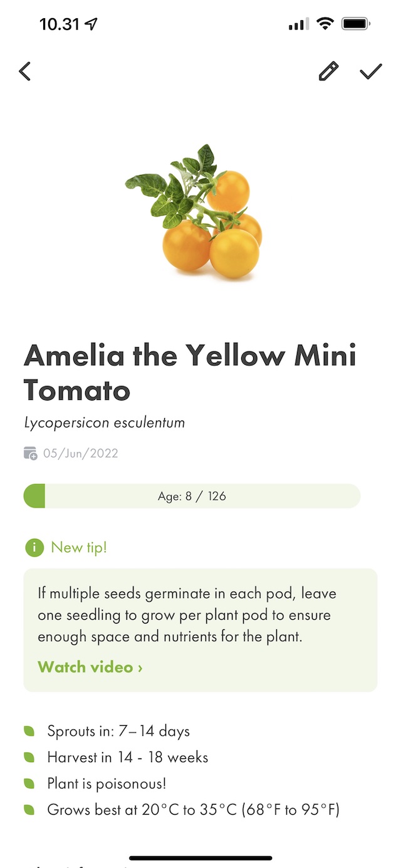This screenshot has height=868, width=401.
Task: Tap the pencil edit icon
Action: click(x=328, y=71)
